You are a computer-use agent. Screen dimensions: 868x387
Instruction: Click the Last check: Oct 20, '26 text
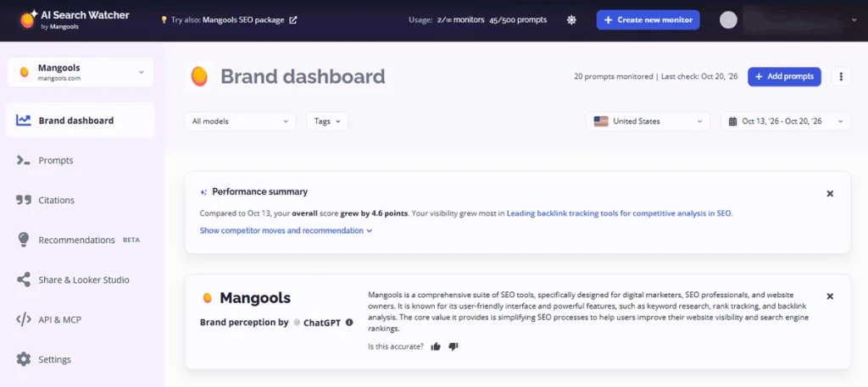(699, 76)
